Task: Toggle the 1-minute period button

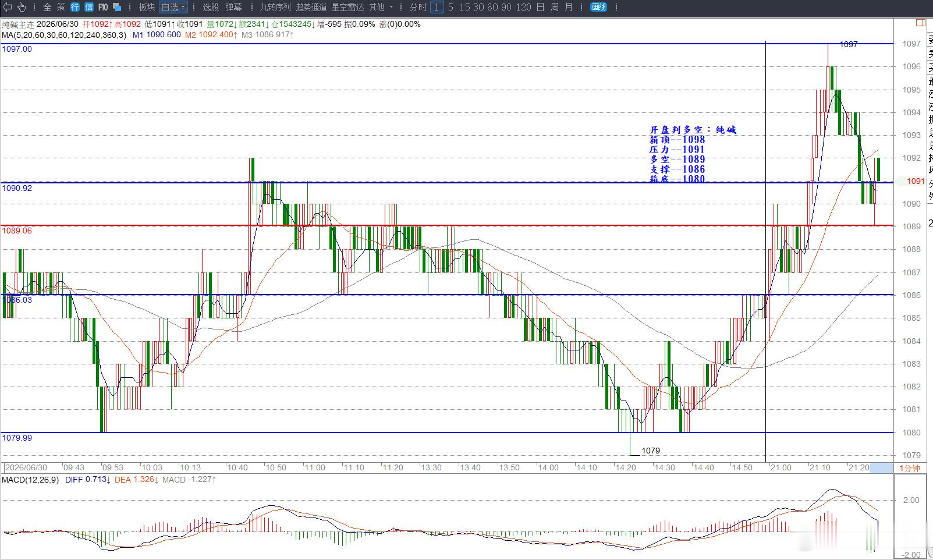Action: tap(437, 7)
